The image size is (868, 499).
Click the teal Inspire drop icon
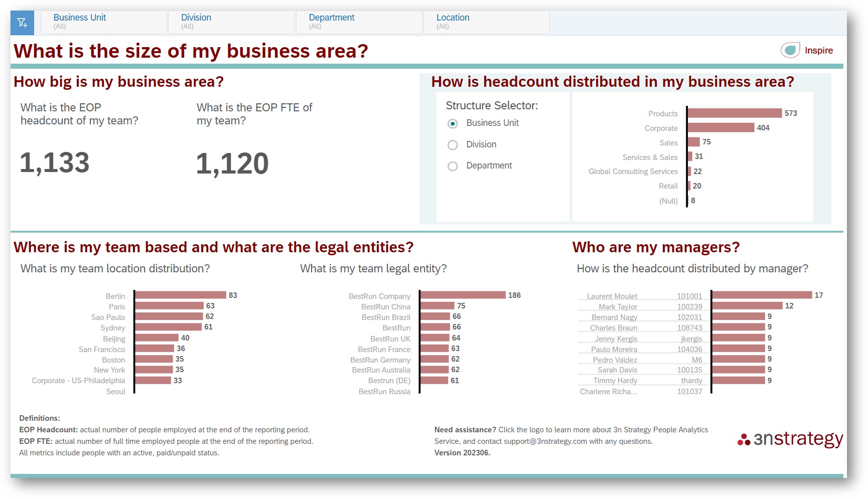click(x=790, y=50)
